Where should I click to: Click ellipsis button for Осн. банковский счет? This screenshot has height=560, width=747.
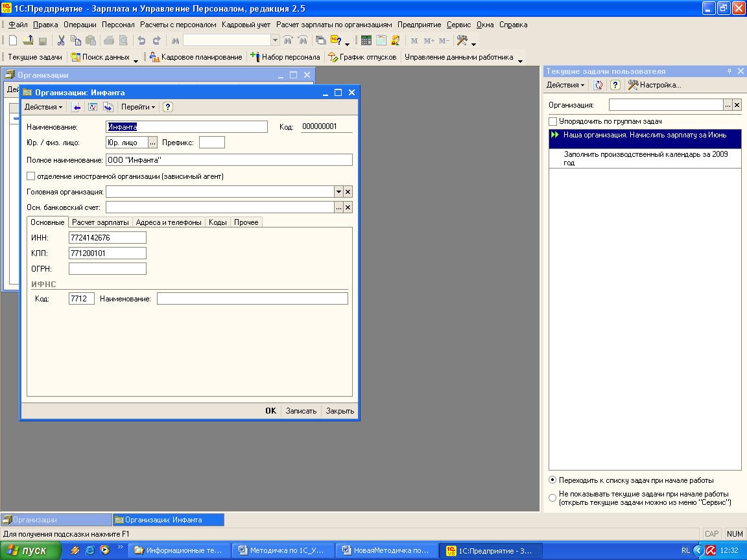point(338,207)
